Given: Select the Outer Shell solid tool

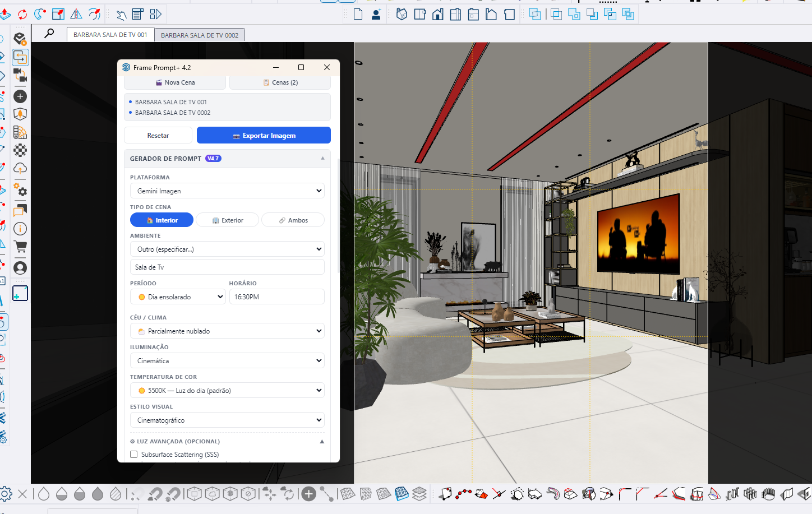Looking at the screenshot, I should (x=535, y=14).
